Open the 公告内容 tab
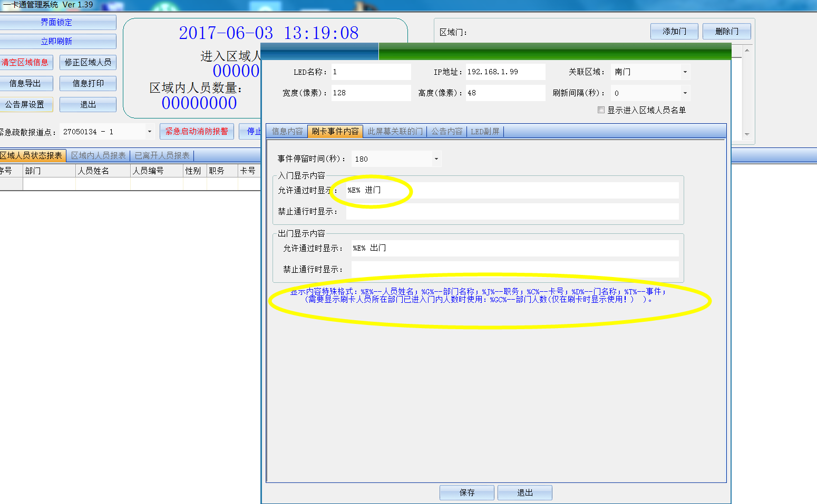Screen dimensions: 817x504 click(x=447, y=131)
